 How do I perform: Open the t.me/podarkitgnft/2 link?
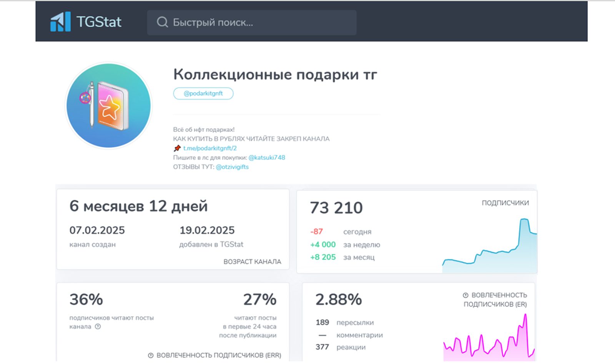coord(210,148)
